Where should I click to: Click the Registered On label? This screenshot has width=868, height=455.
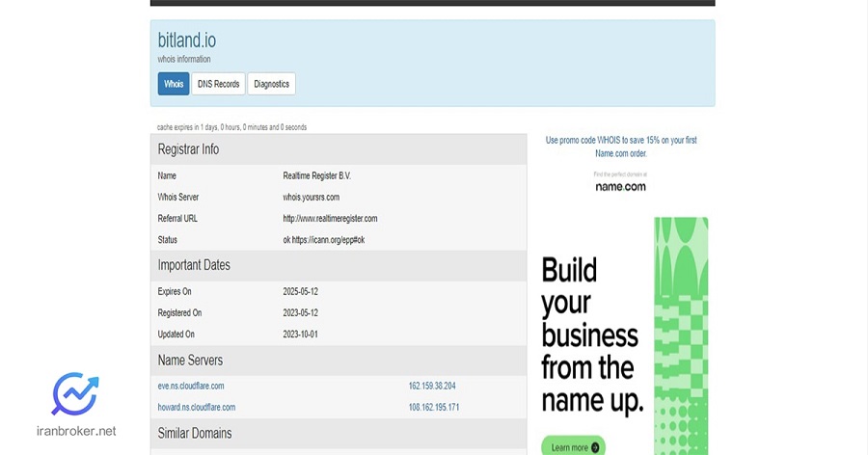coord(180,312)
